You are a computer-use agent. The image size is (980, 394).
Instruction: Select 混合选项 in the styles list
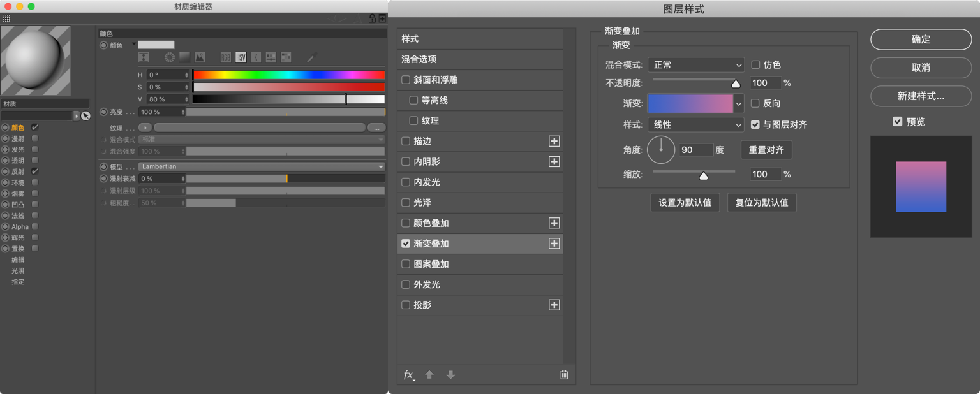click(480, 59)
